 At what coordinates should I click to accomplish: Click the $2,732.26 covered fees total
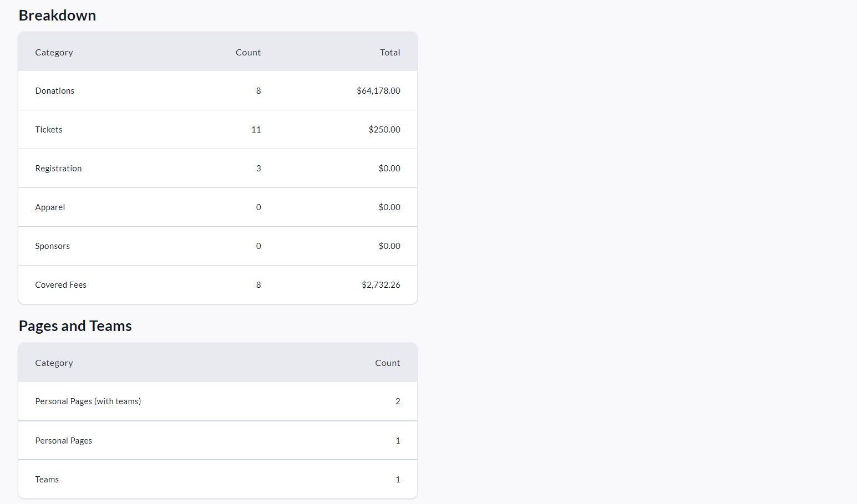click(x=381, y=285)
